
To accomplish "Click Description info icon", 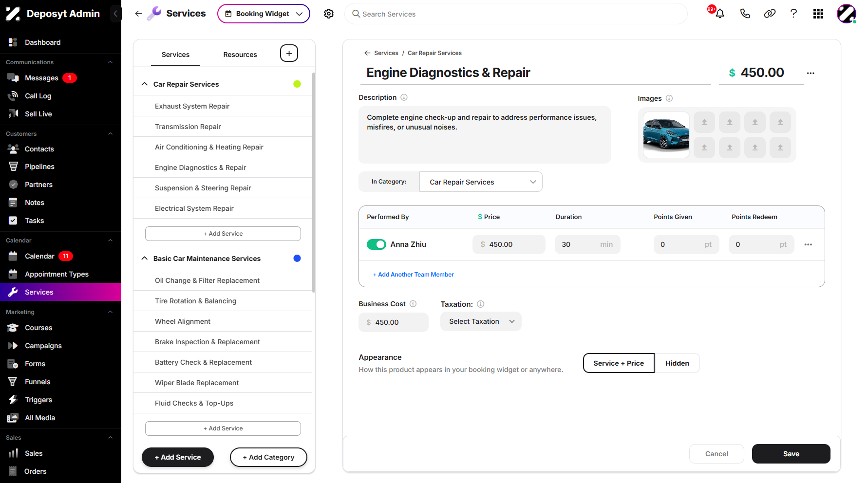I will point(404,97).
